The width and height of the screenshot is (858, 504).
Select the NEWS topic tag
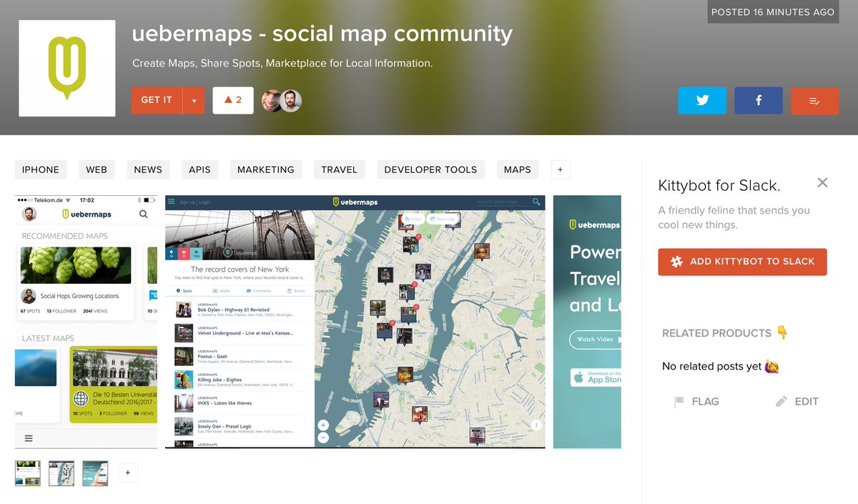pos(148,169)
